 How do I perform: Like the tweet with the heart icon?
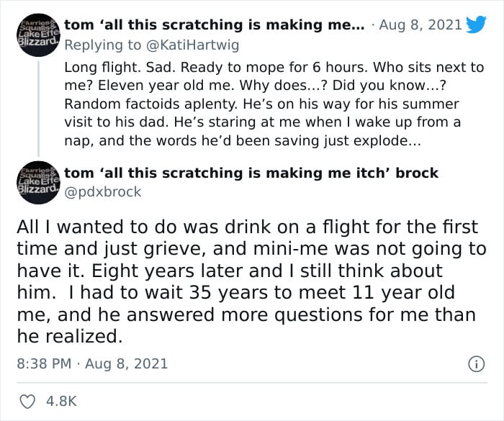[x=27, y=402]
